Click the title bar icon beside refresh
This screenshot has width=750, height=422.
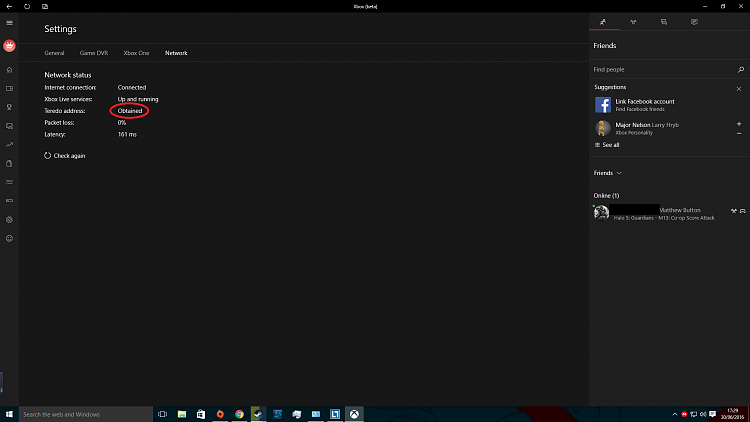45,7
